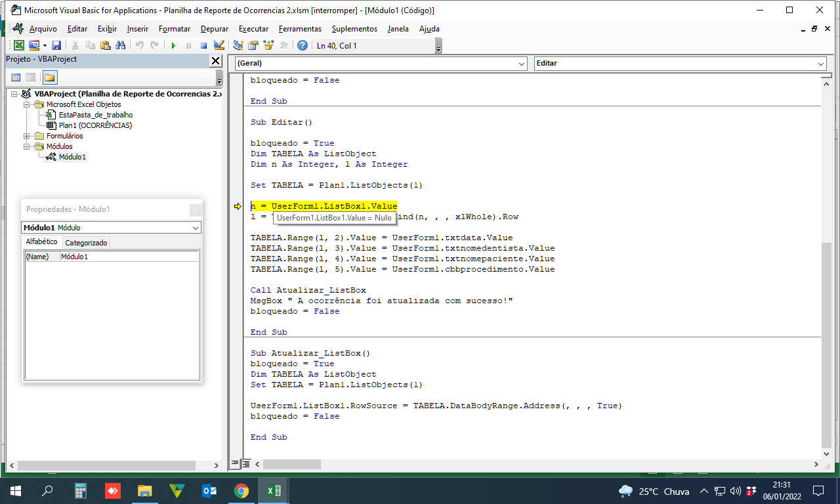Viewport: 840px width, 504px height.
Task: Open the Object Browser toolbar icon
Action: pyautogui.click(x=268, y=45)
